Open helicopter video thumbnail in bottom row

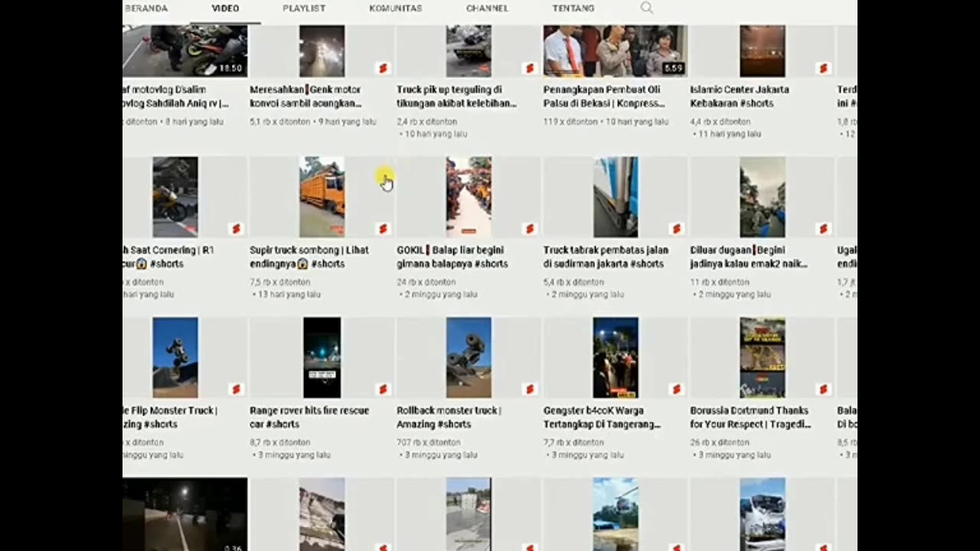tap(616, 514)
